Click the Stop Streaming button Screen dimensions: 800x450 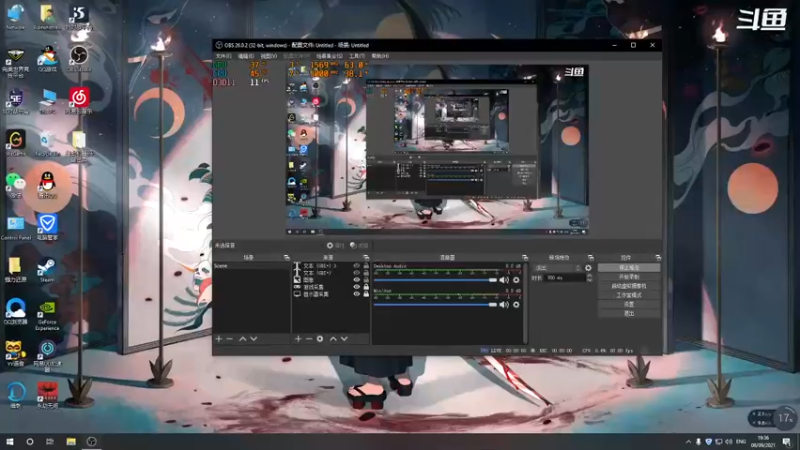[629, 268]
